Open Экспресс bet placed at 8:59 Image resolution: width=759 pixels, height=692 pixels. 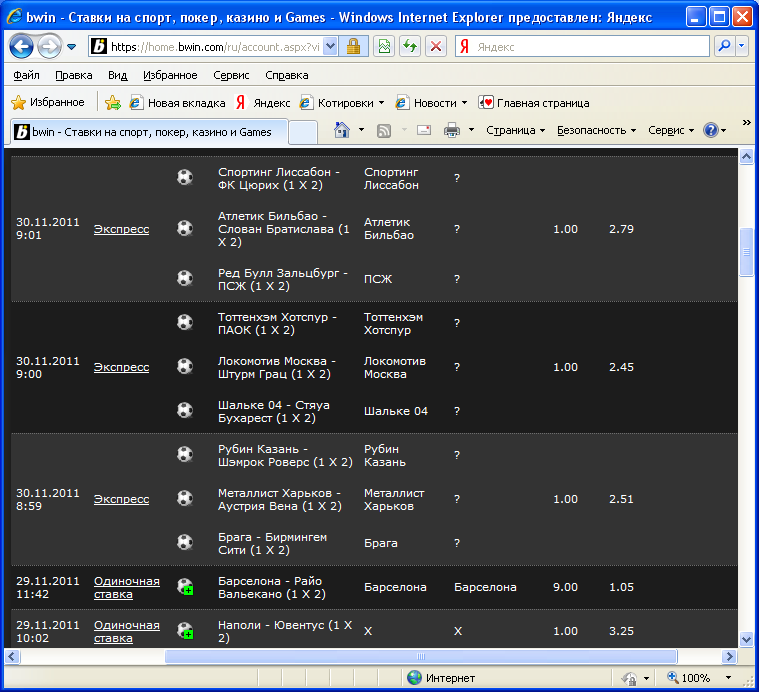tap(121, 499)
